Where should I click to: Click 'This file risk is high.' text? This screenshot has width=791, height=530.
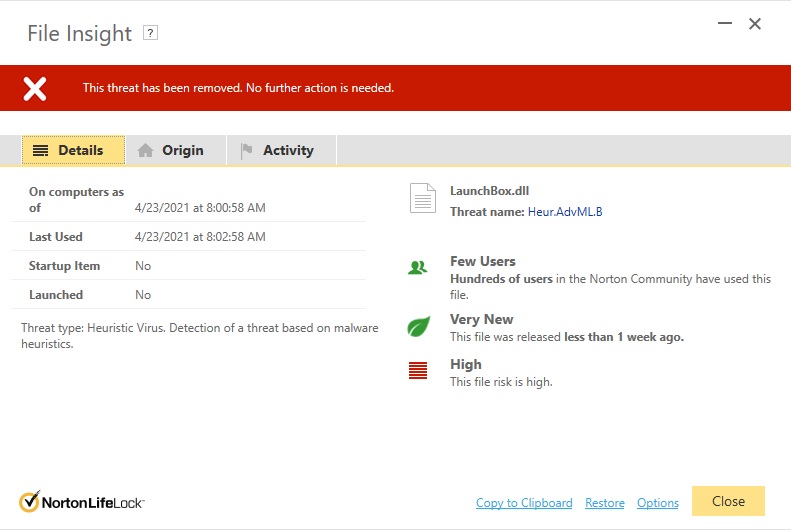click(x=501, y=382)
